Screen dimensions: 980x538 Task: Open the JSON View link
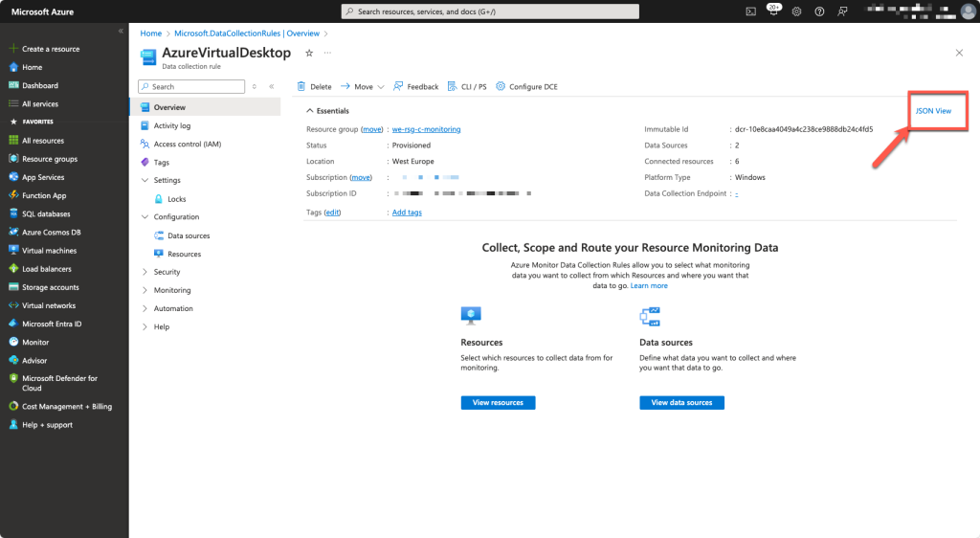pos(933,111)
